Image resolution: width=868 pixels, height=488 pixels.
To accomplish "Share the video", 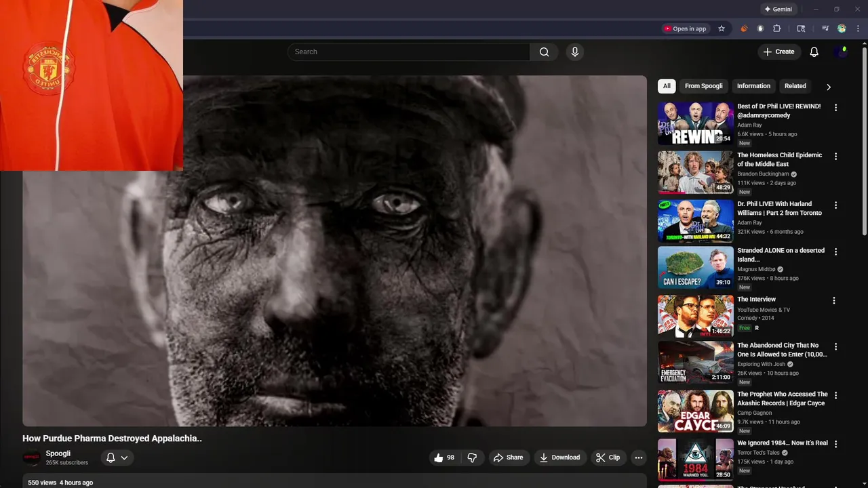I will click(509, 457).
